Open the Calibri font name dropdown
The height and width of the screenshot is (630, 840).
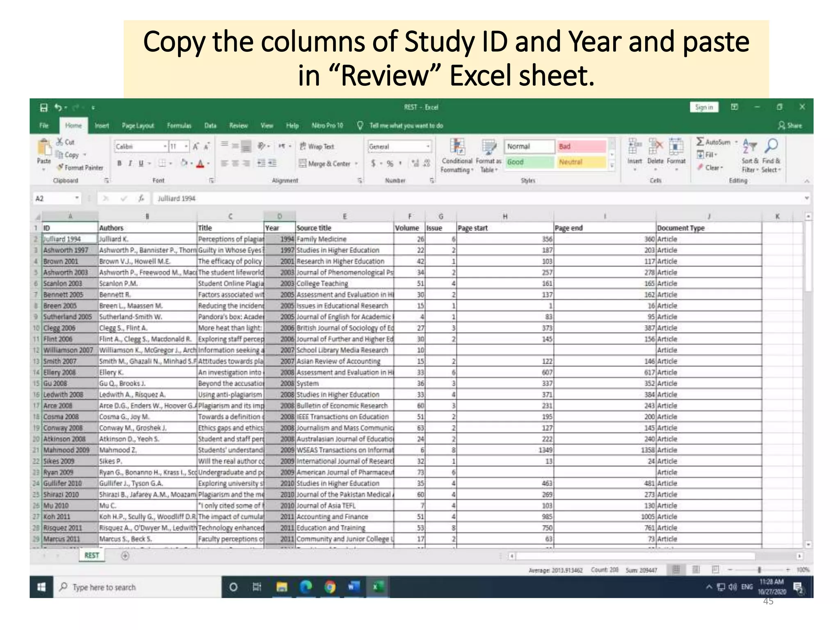165,146
